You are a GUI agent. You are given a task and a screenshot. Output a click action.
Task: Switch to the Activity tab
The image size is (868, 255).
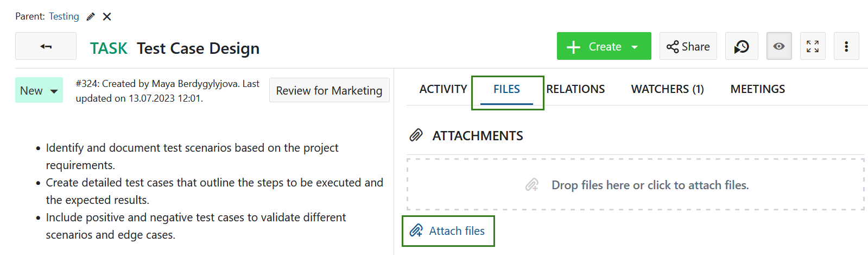coord(443,89)
